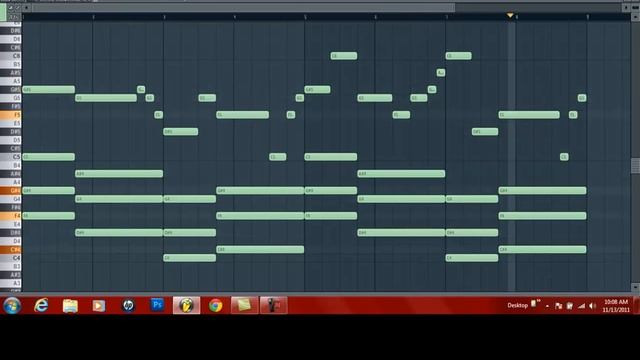Screen dimensions: 640x360
Task: Open Internet Explorer from the taskbar
Action: 41,305
